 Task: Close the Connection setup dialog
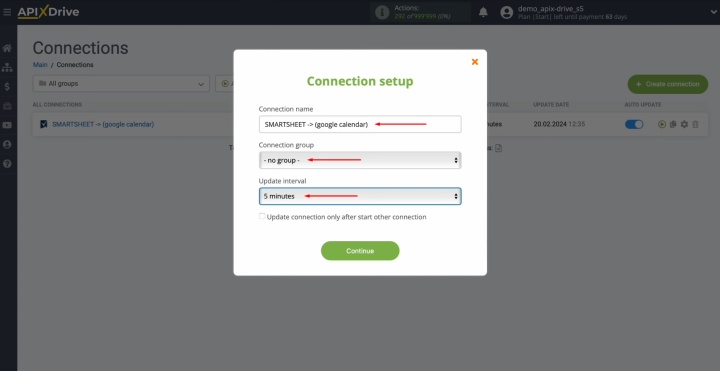point(475,62)
